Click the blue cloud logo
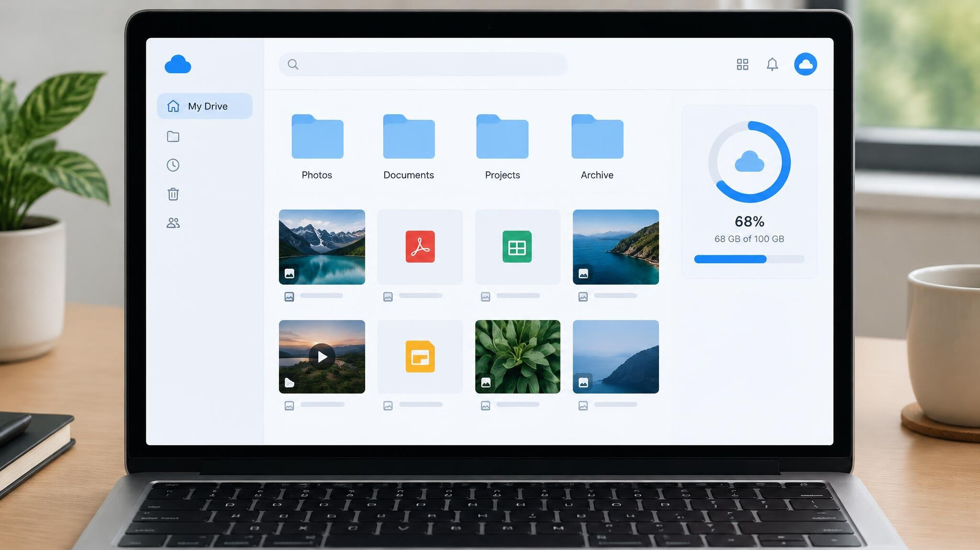 178,64
